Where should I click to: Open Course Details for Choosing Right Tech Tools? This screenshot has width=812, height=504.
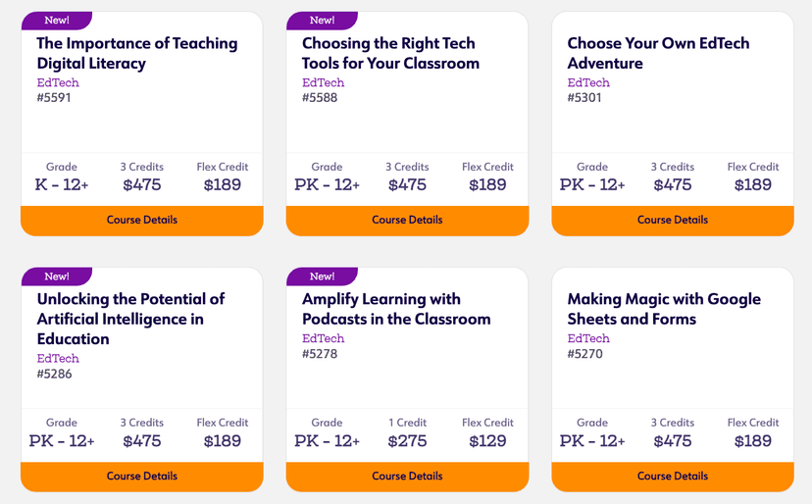click(407, 221)
